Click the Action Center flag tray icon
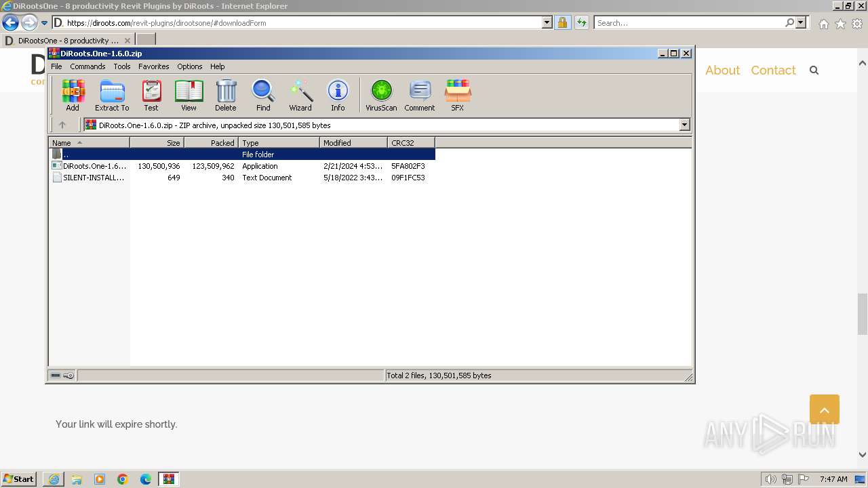 coord(804,479)
